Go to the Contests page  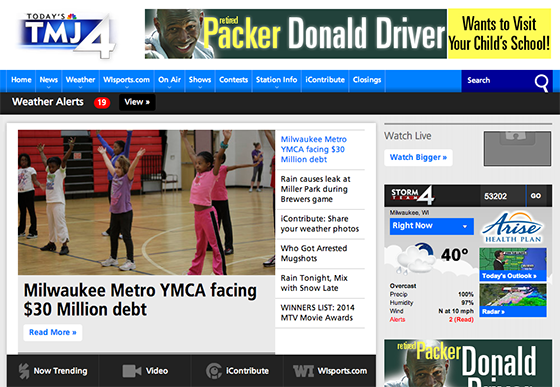pos(233,80)
